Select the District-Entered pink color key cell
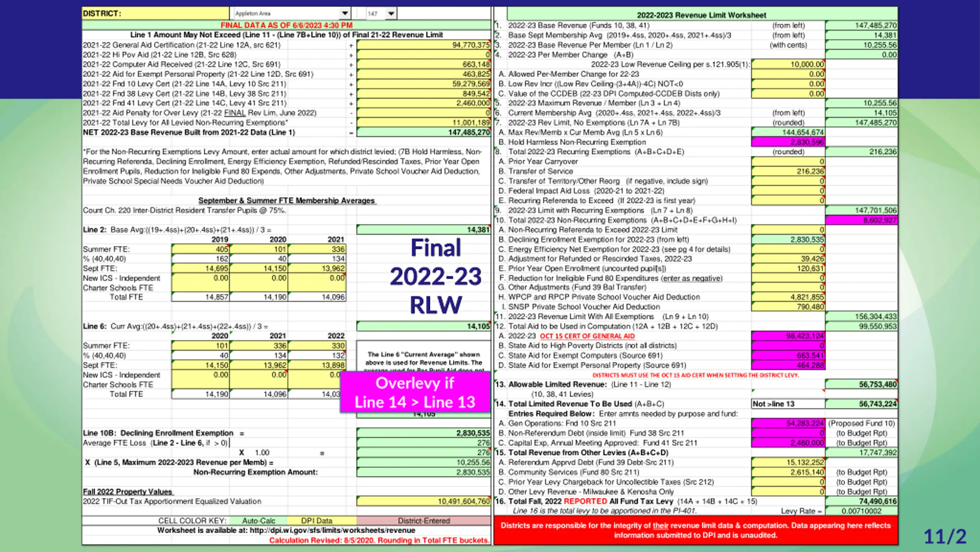Image resolution: width=980 pixels, height=552 pixels. (423, 521)
